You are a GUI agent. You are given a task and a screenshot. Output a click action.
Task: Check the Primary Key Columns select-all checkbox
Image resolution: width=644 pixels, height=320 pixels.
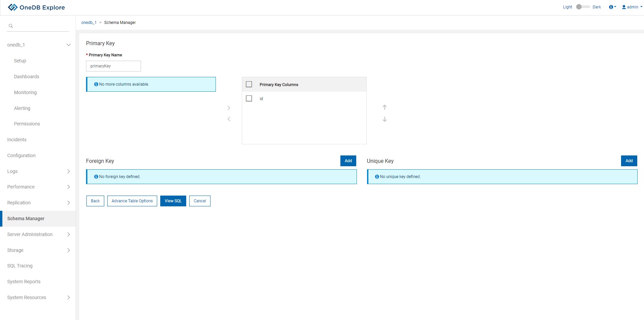[249, 84]
